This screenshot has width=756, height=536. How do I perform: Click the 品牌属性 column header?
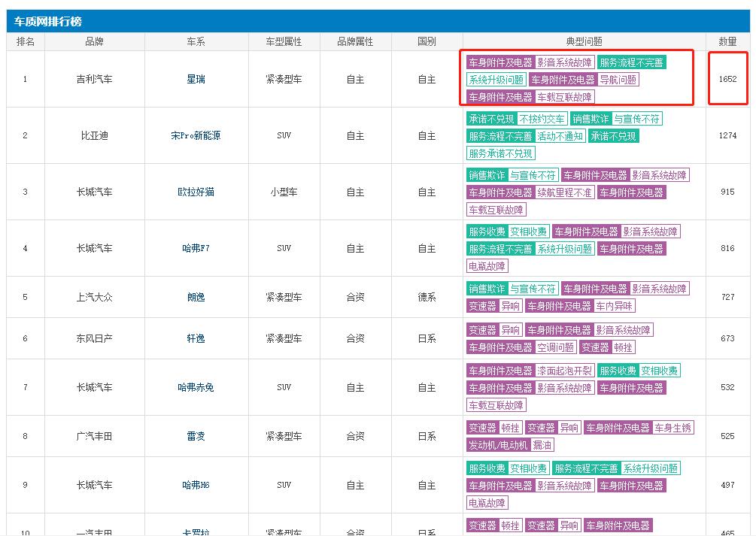(355, 41)
